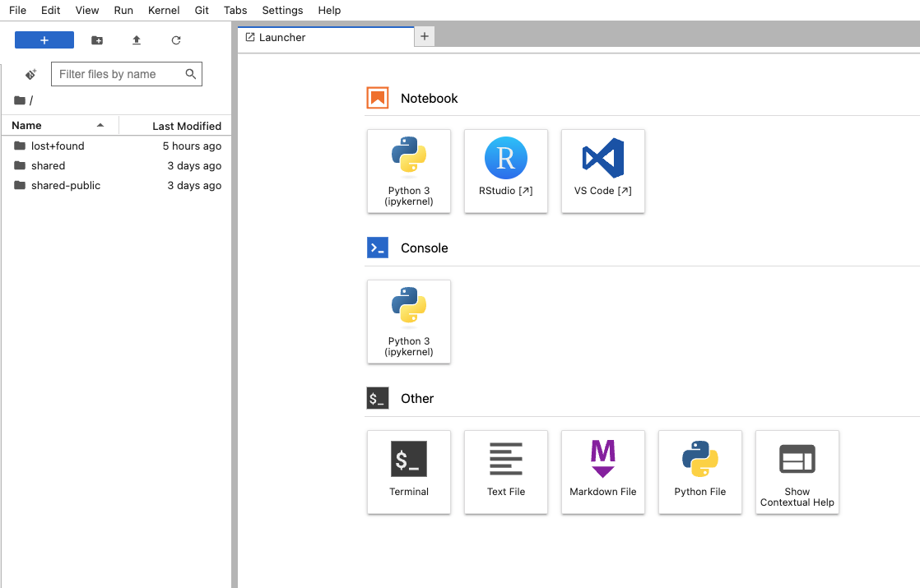Create a new Python File
This screenshot has width=920, height=588.
point(699,472)
